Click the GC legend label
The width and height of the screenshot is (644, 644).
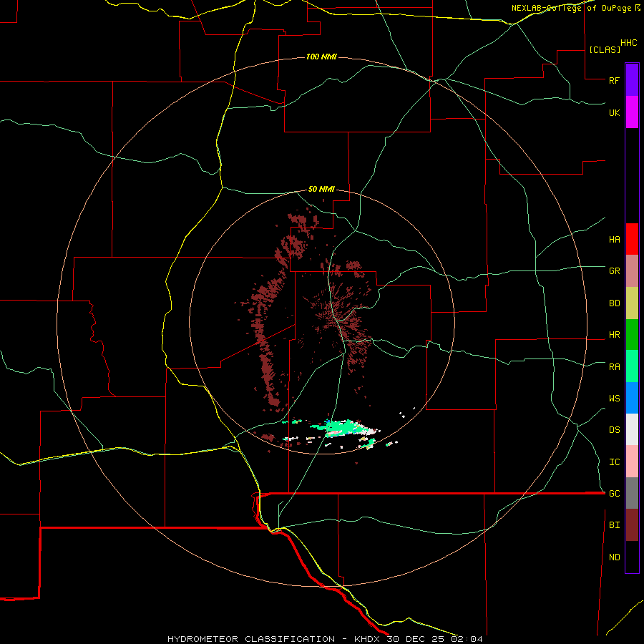point(614,494)
